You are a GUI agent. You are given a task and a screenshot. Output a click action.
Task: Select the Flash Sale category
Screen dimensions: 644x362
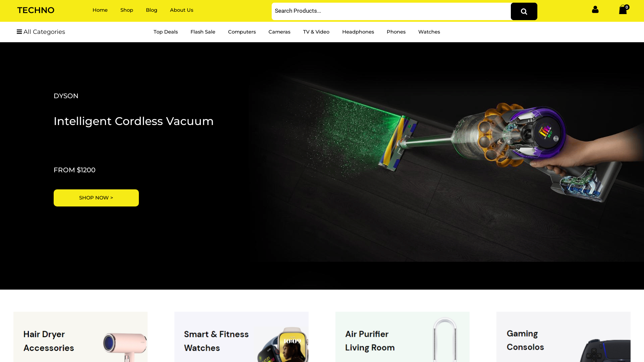pyautogui.click(x=203, y=32)
